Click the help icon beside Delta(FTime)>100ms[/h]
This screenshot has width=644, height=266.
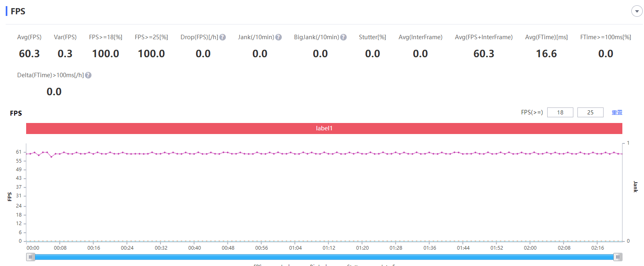(88, 75)
